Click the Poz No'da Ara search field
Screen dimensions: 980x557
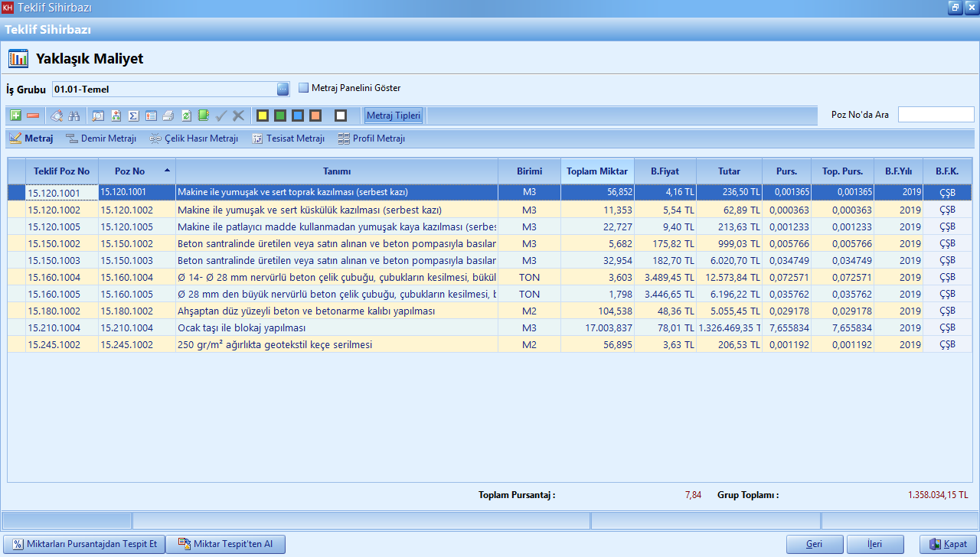[936, 115]
